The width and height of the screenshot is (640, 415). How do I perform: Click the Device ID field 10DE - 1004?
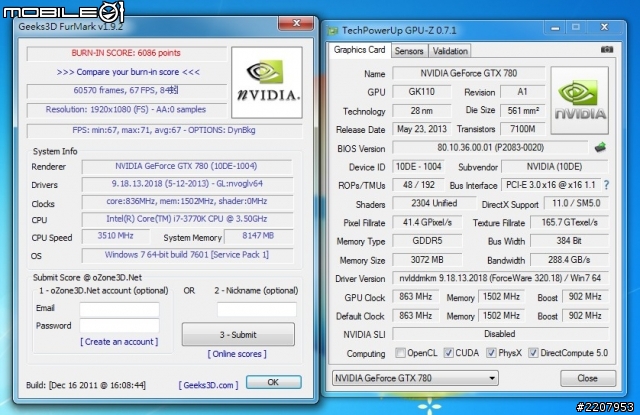418,166
